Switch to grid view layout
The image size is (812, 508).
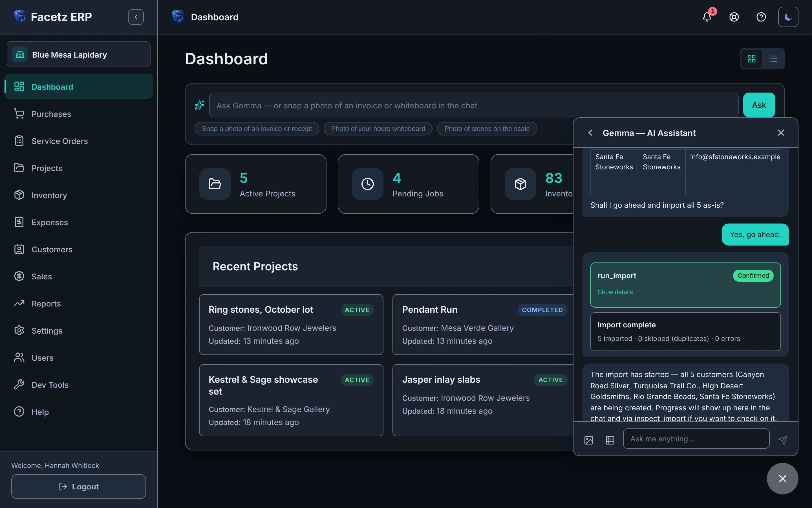[x=752, y=59]
